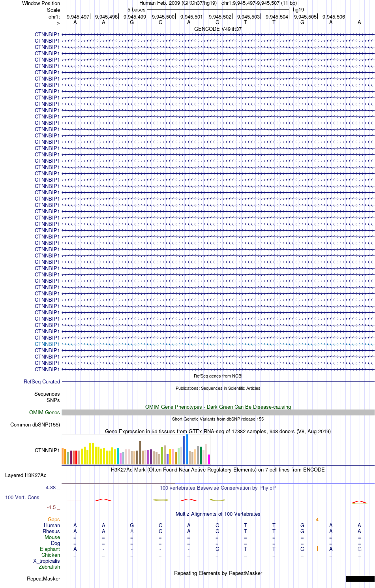Click the tall brown GTEx expression bar
The image size is (375, 588).
[x=140, y=453]
